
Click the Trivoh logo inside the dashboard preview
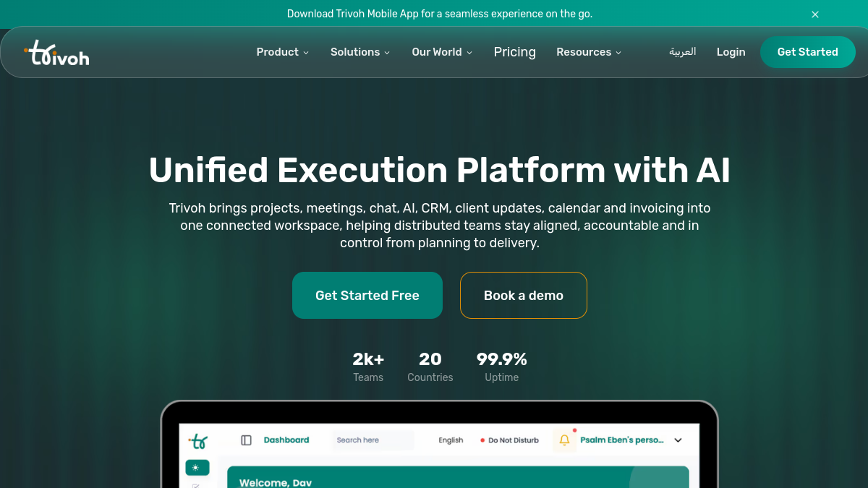pyautogui.click(x=197, y=440)
